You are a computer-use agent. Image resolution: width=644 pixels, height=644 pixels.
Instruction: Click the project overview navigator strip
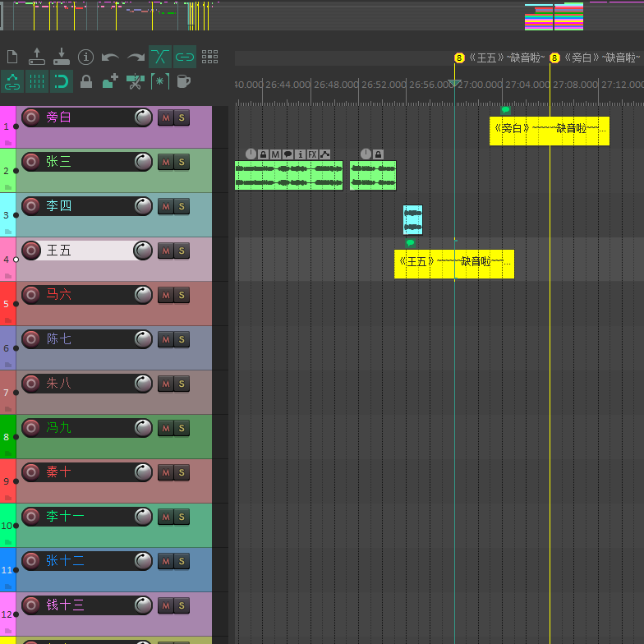pyautogui.click(x=322, y=16)
